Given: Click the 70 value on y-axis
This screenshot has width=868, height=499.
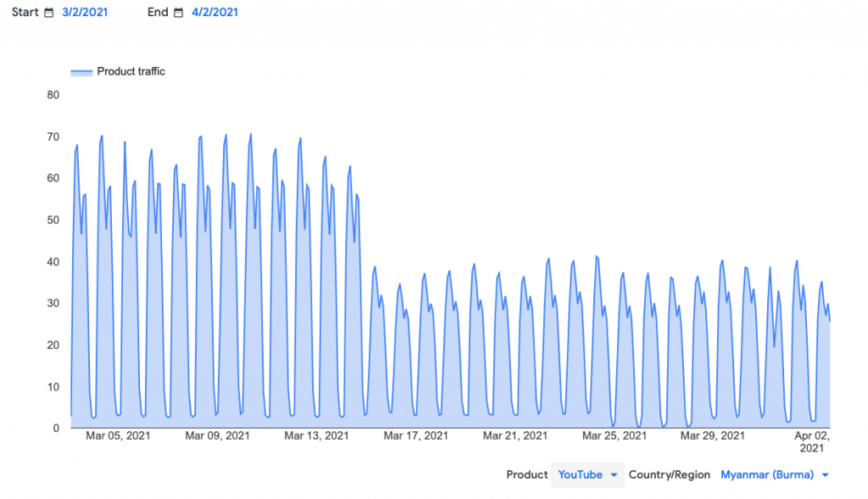Looking at the screenshot, I should (x=53, y=136).
